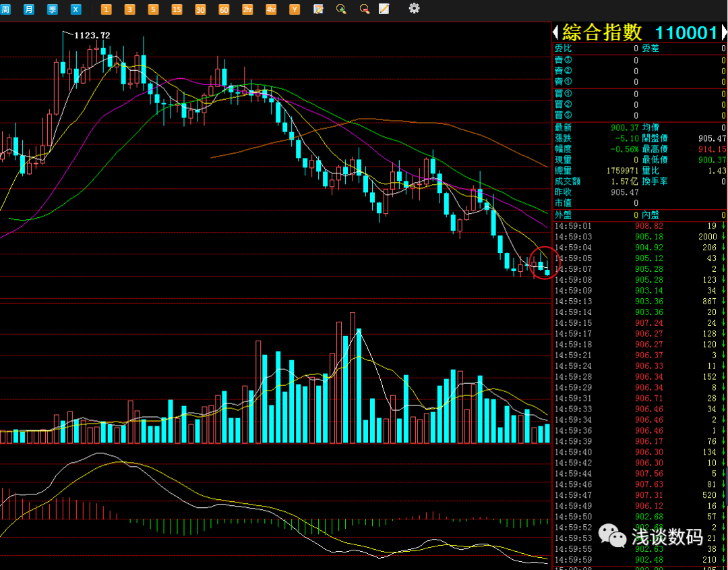728x570 pixels.
Task: Click the tick volume 2000
Action: pos(708,237)
